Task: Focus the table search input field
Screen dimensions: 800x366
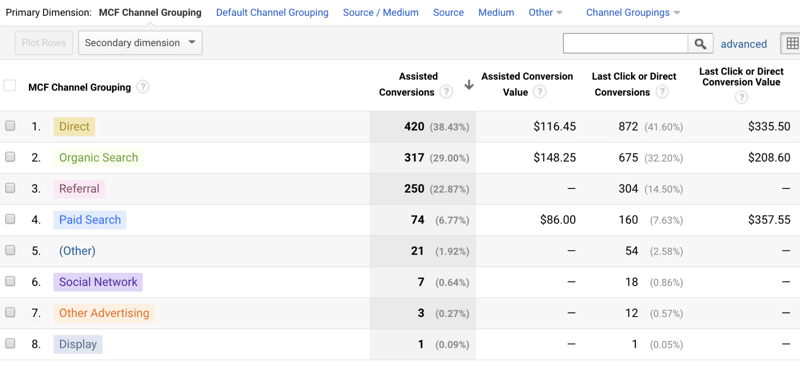Action: pyautogui.click(x=626, y=43)
